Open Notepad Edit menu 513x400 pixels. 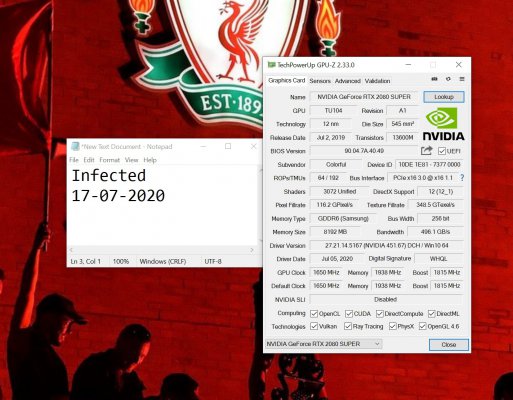click(89, 160)
